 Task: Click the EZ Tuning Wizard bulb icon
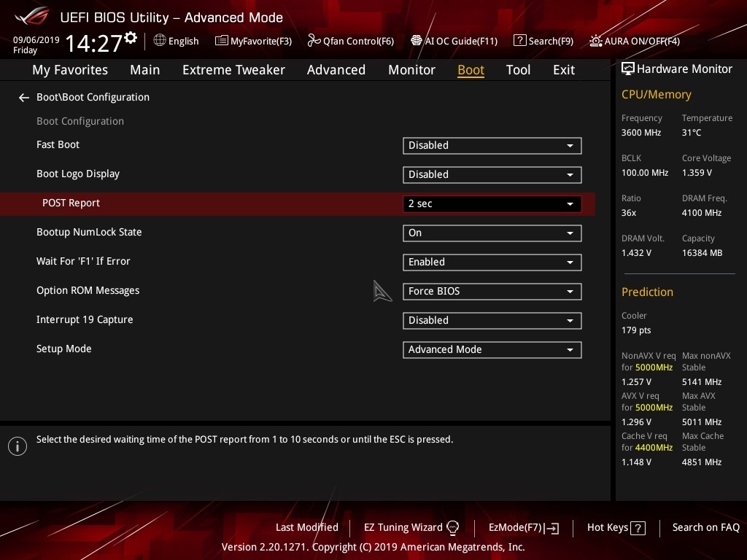tap(452, 528)
